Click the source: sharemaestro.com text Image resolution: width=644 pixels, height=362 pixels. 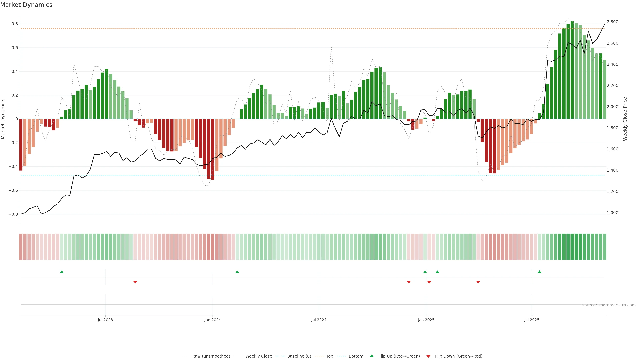(609, 305)
